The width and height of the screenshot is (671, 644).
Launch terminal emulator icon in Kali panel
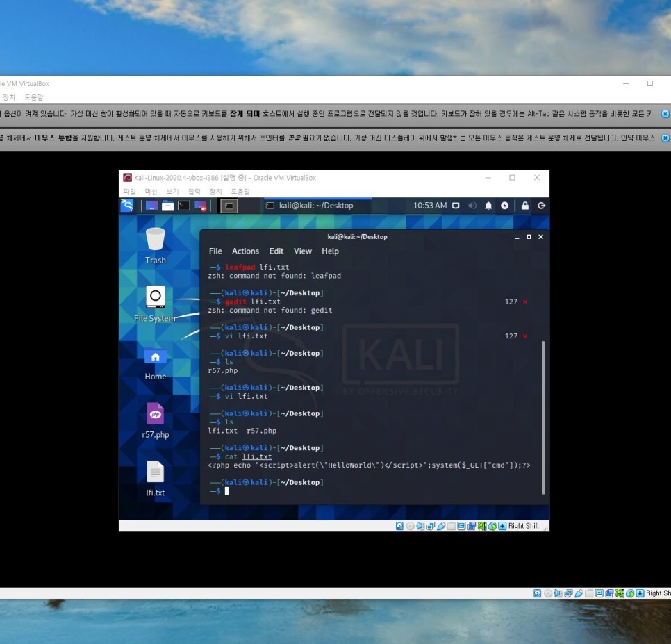tap(184, 206)
